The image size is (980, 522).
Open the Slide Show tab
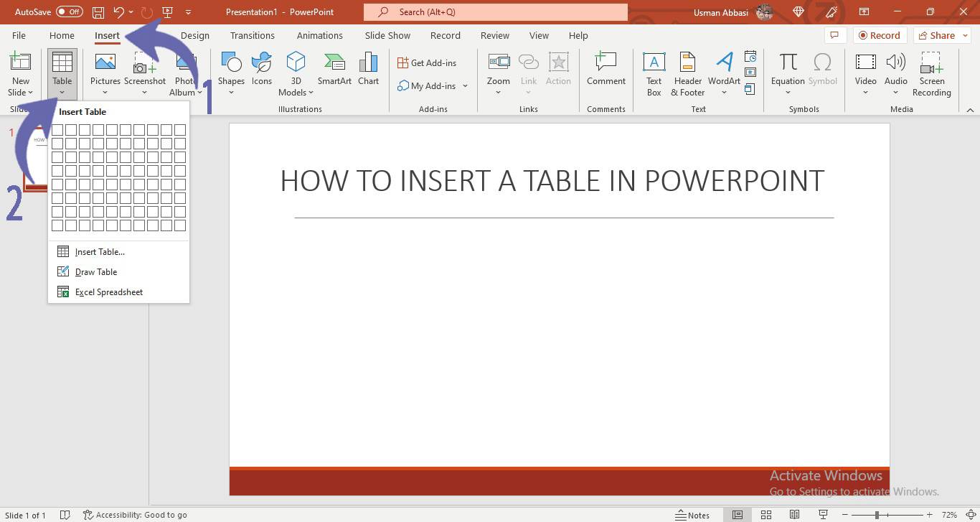(x=387, y=35)
